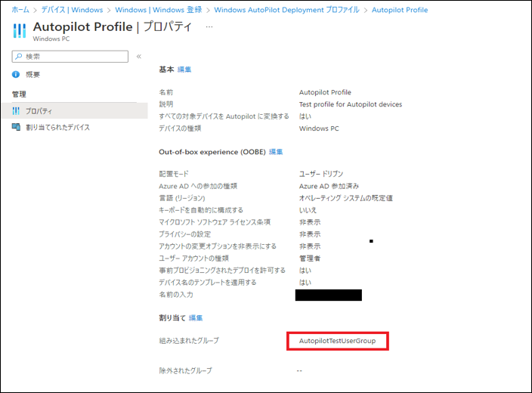Image resolution: width=532 pixels, height=393 pixels.
Task: Click 編集 next to 基本
Action: click(184, 70)
